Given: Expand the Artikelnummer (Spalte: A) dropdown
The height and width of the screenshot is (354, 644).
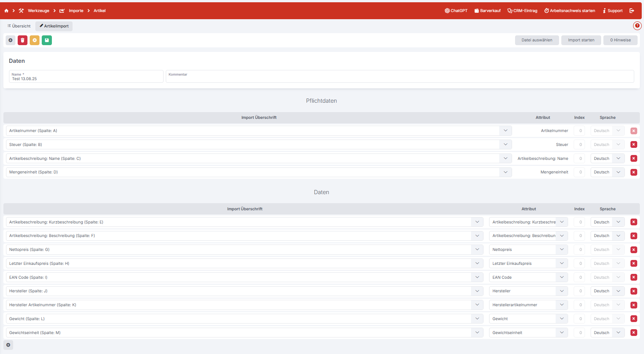Looking at the screenshot, I should click(505, 131).
